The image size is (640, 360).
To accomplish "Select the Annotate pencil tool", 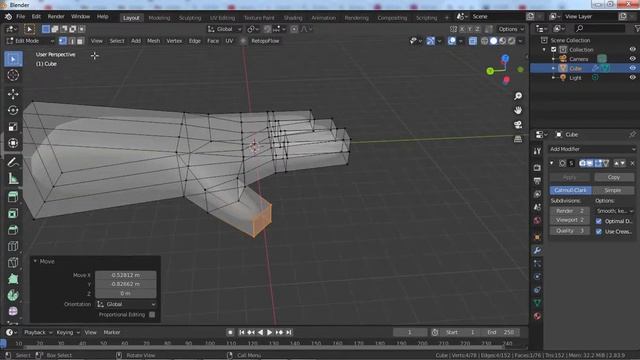I will coord(13,162).
